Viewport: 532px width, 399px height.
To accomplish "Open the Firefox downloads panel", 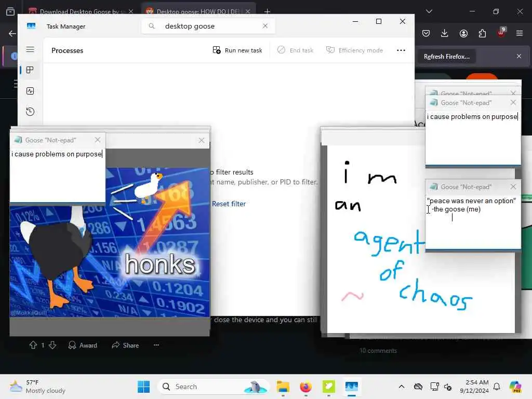I will pyautogui.click(x=445, y=33).
